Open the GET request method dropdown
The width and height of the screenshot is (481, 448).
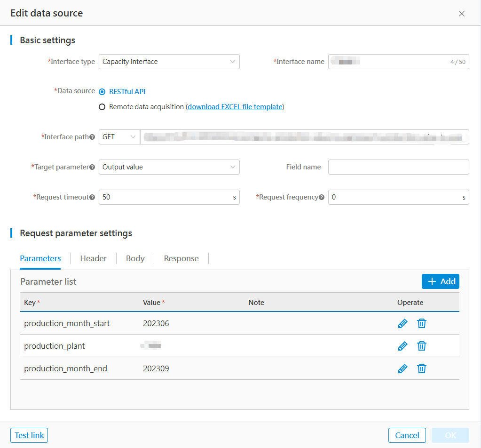(x=119, y=137)
